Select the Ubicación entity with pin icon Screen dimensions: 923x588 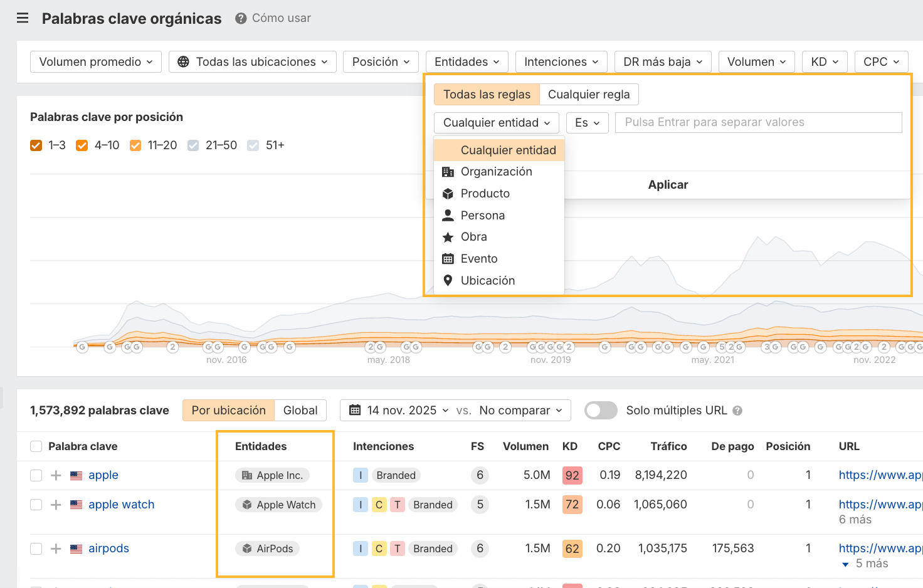click(x=489, y=280)
